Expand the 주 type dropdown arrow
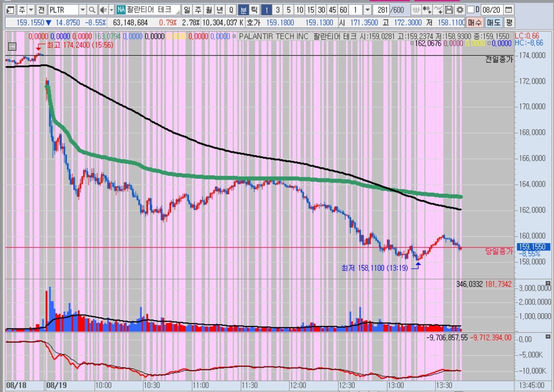554x392 pixels. pyautogui.click(x=31, y=10)
